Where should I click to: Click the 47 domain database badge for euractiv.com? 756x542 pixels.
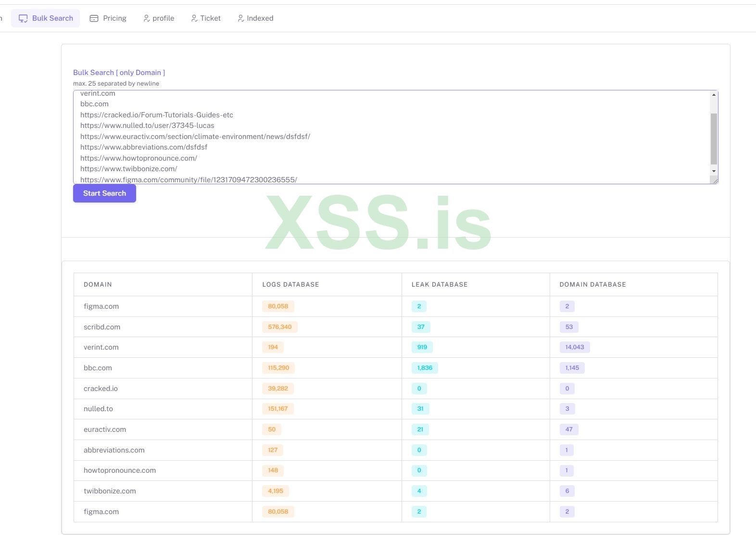pos(569,429)
